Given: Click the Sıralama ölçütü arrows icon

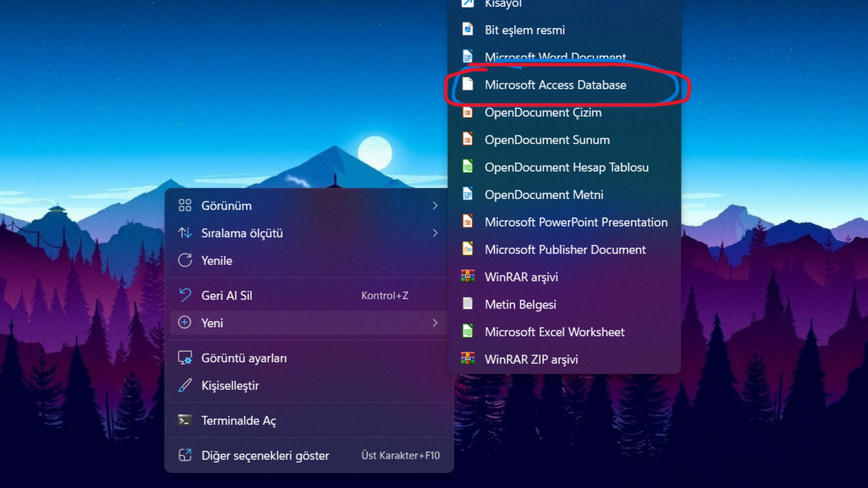Looking at the screenshot, I should 185,233.
